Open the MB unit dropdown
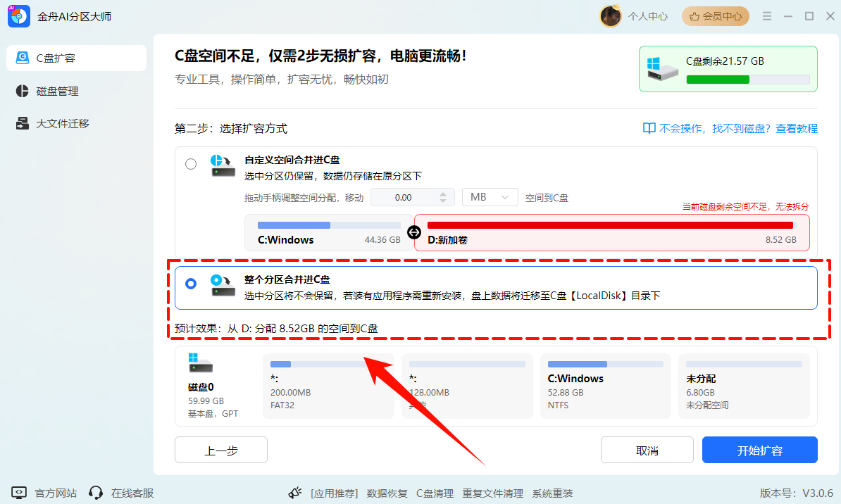 (490, 197)
